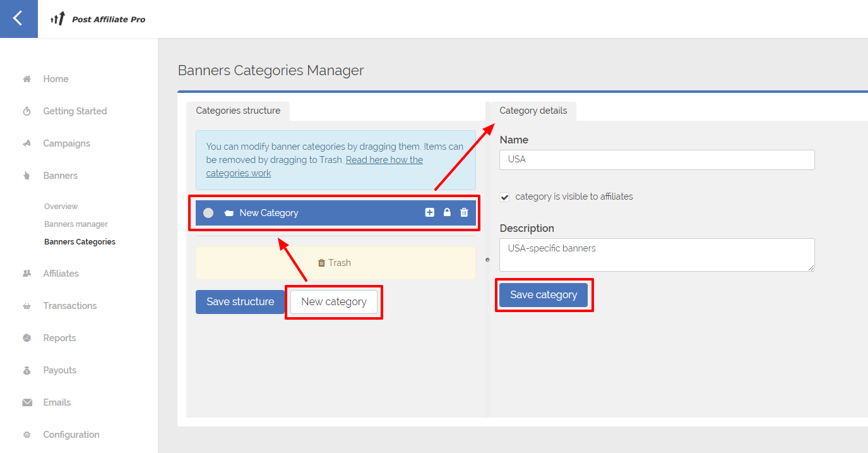Image resolution: width=868 pixels, height=453 pixels.
Task: Toggle 'category is visible to affiliates' checkbox
Action: (504, 197)
